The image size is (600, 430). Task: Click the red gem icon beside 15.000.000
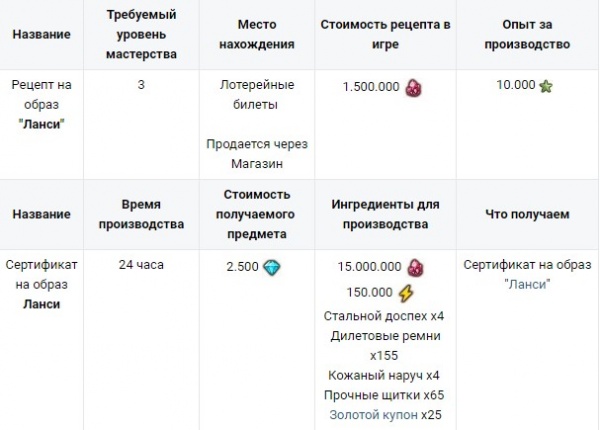[x=416, y=267]
